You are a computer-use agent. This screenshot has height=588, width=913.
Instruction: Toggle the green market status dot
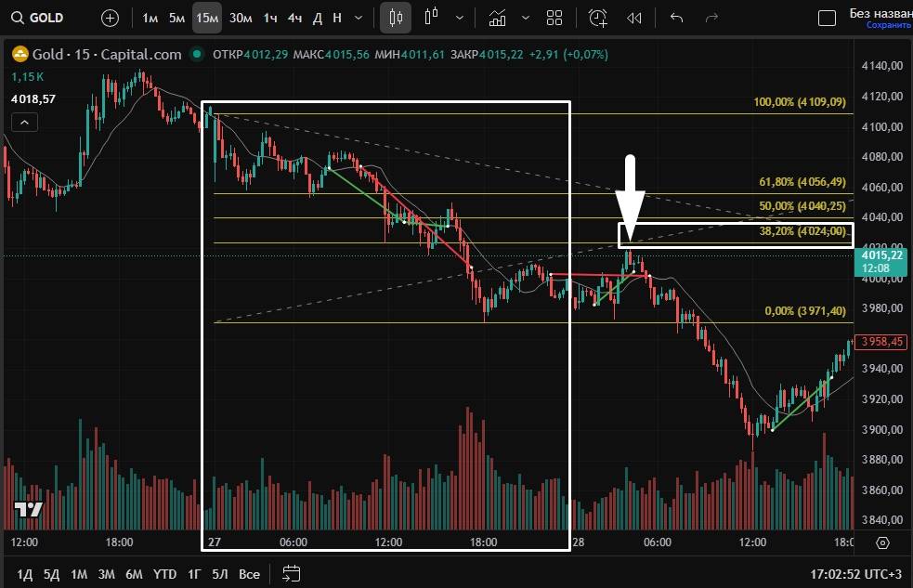click(196, 55)
